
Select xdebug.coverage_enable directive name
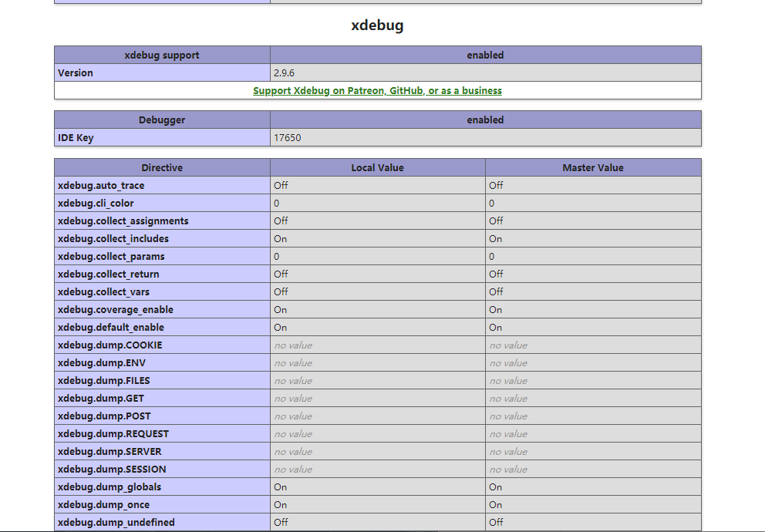coord(116,310)
